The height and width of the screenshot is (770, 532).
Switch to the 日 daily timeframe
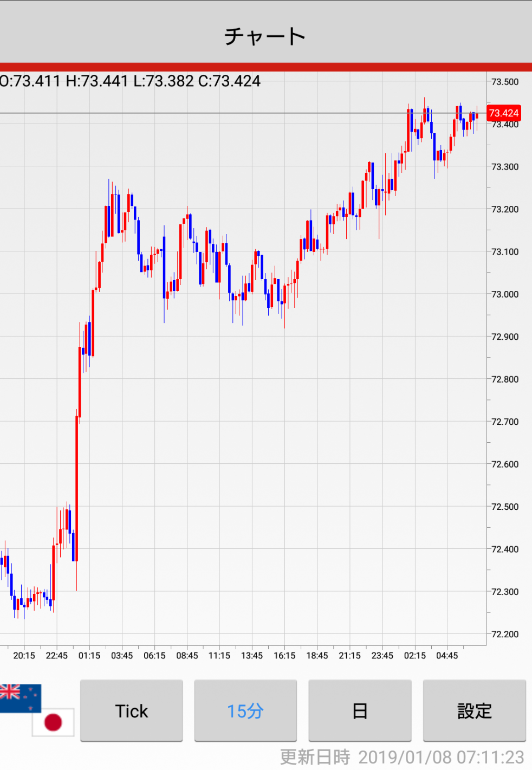360,710
